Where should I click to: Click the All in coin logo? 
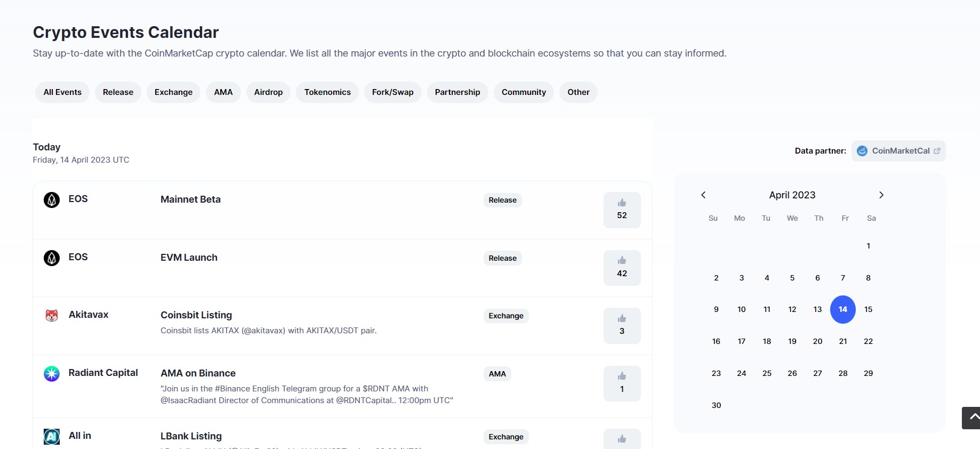pos(52,437)
